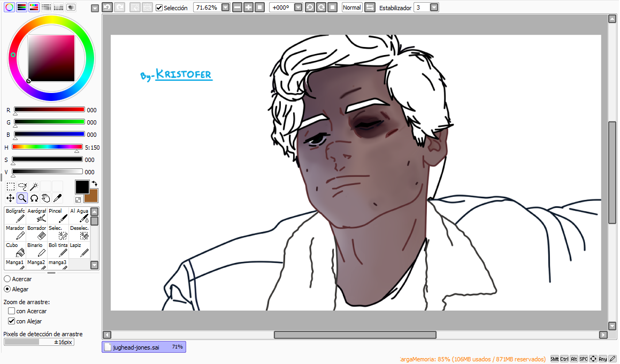The image size is (620, 364).
Task: Click canvas vertical scrollbar down arrow
Action: [612, 326]
